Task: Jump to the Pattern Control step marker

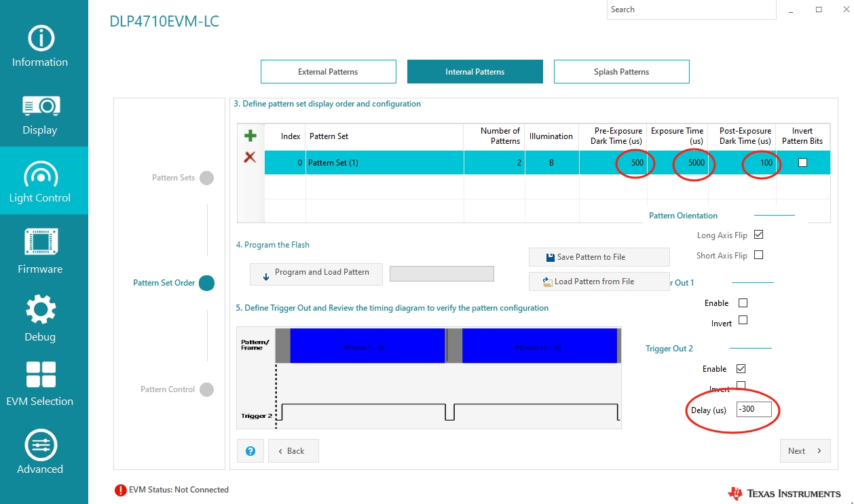Action: coord(206,389)
